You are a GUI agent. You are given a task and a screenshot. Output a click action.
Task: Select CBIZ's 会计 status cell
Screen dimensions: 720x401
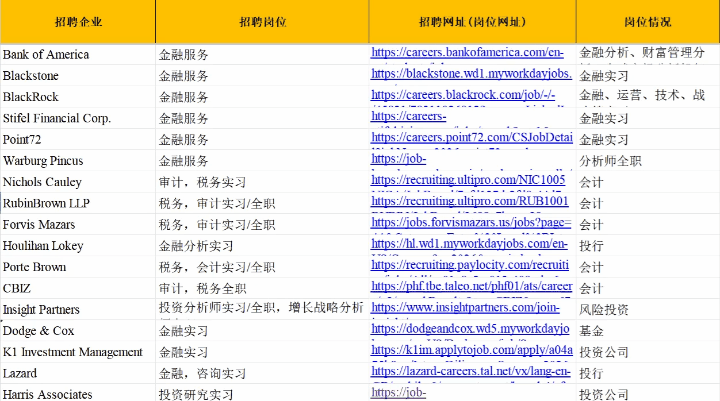(648, 288)
